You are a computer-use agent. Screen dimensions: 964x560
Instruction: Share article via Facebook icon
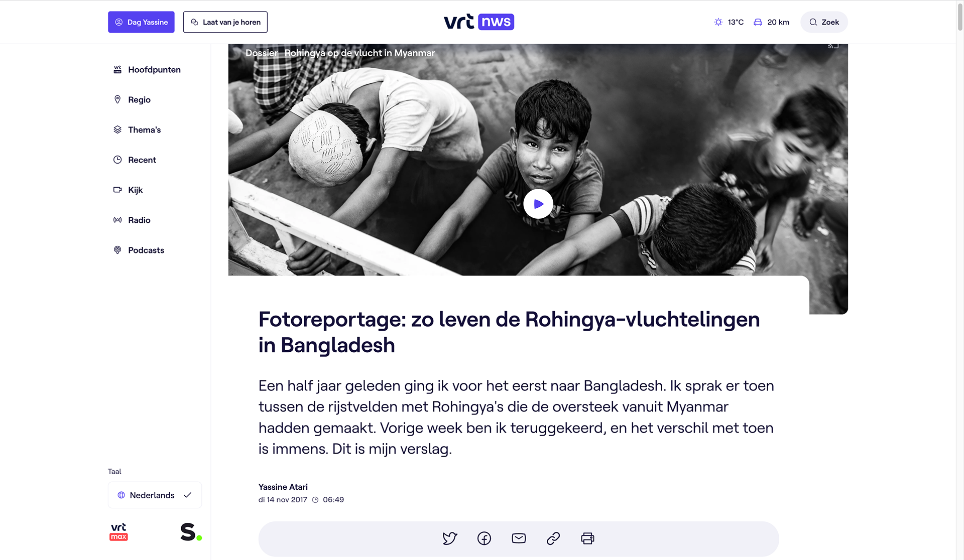(x=484, y=538)
